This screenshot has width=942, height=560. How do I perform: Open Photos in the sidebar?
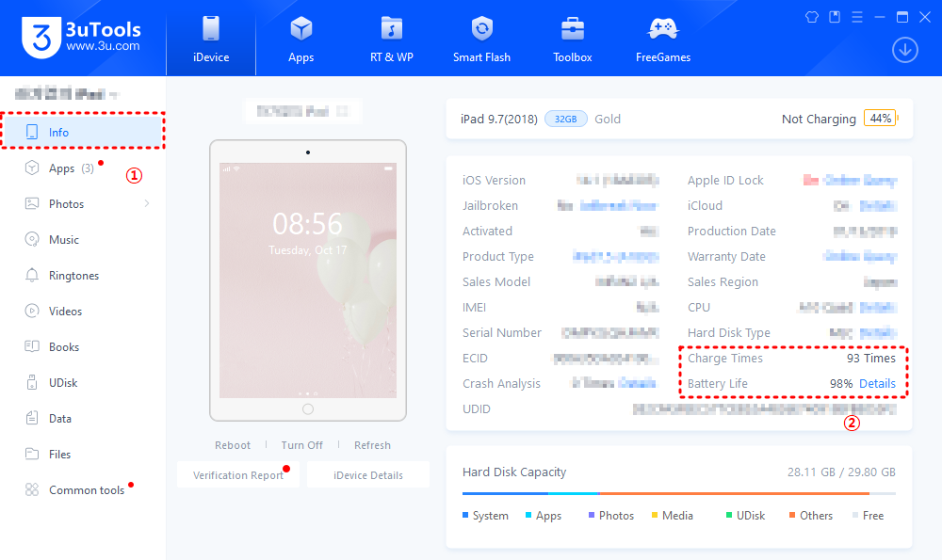pyautogui.click(x=83, y=204)
